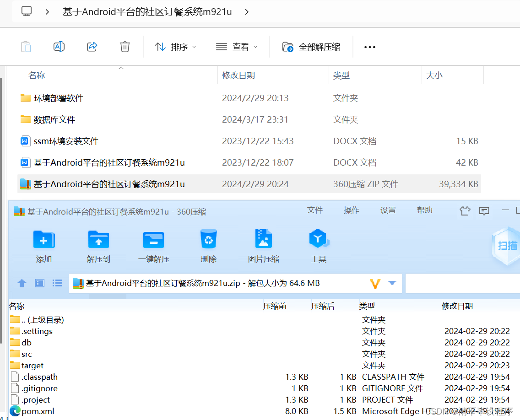Click the Delete trash icon in Explorer toolbar

(x=125, y=47)
